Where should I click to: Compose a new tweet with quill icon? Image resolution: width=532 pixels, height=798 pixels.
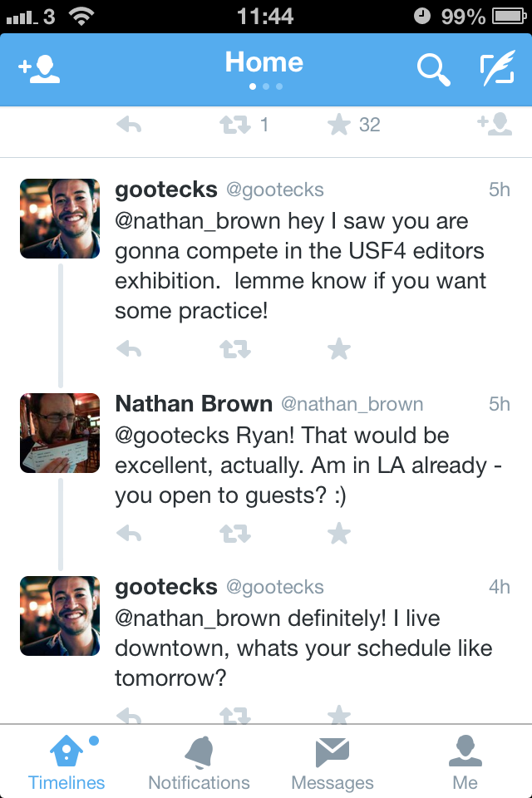click(497, 70)
